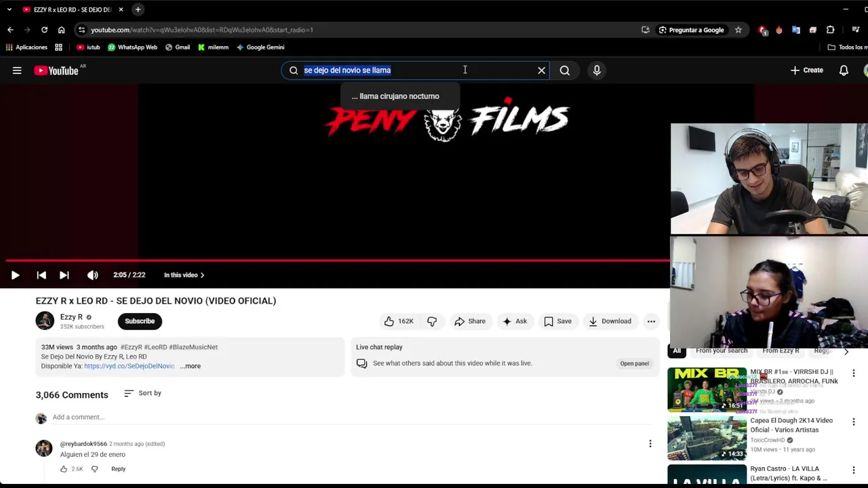Open options for Ryan Castro LA VILLA video
Viewport: 868px width, 488px height.
pos(853,470)
